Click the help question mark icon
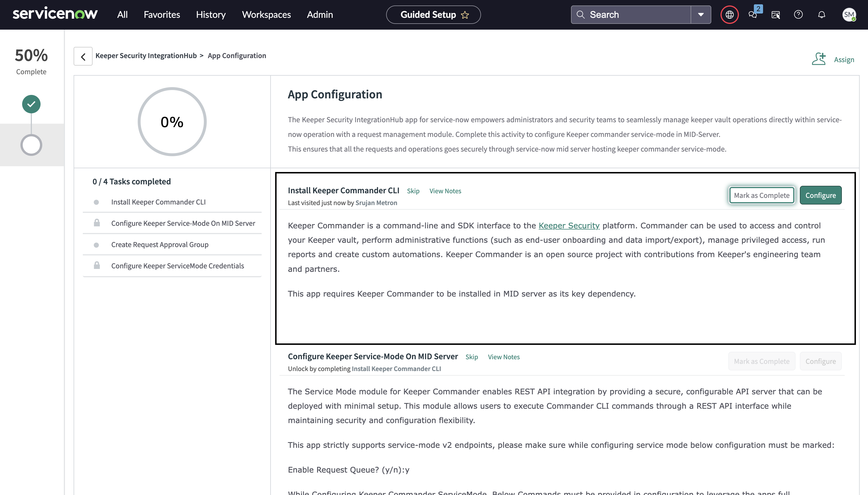 (x=798, y=15)
